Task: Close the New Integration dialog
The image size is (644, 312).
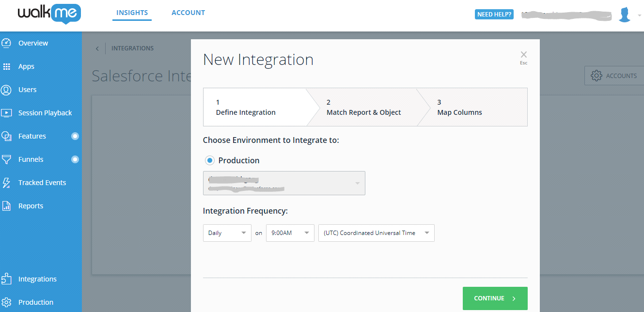Action: pyautogui.click(x=523, y=55)
